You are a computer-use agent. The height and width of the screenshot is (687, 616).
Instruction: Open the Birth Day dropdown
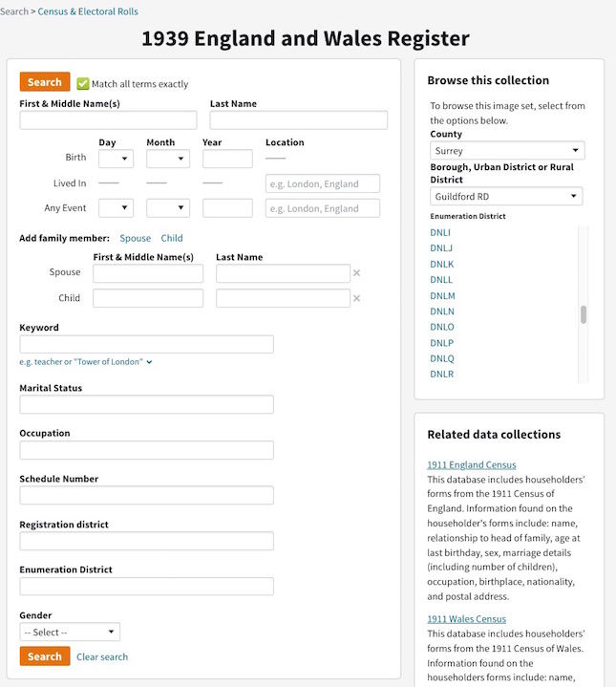116,159
